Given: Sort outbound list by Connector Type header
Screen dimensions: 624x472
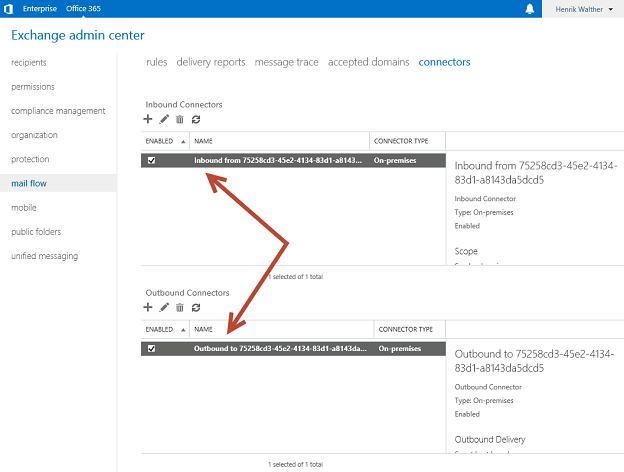Looking at the screenshot, I should 410,329.
